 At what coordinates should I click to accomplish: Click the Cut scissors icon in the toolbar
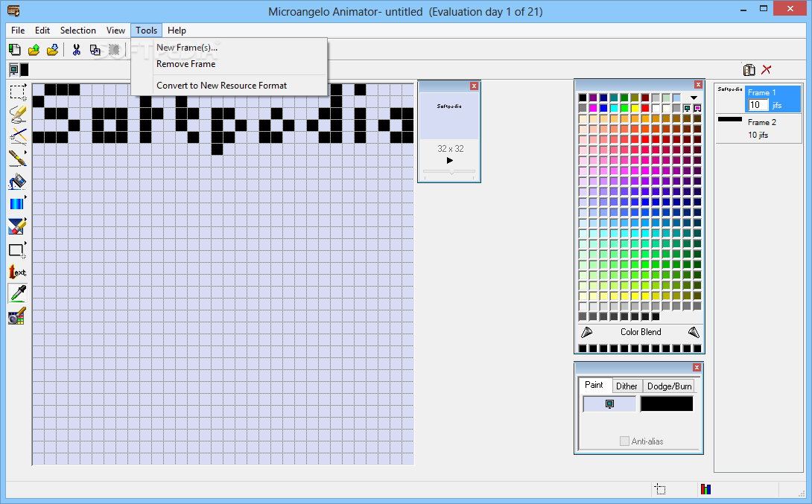tap(77, 50)
